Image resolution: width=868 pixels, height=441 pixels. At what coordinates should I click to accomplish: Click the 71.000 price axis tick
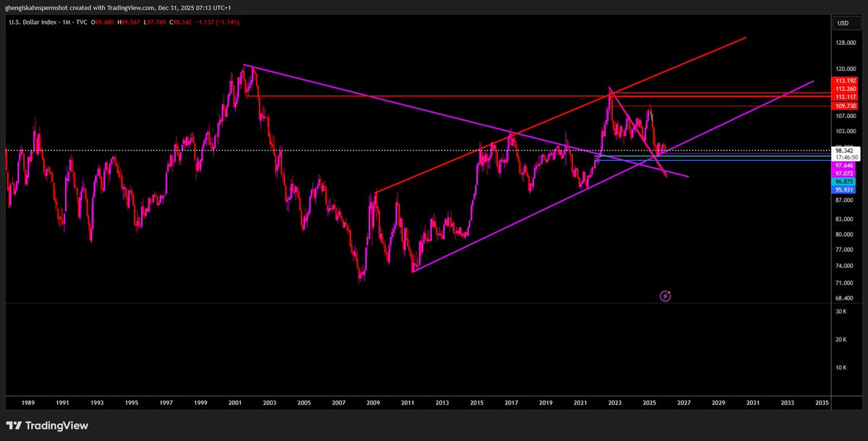click(x=846, y=283)
